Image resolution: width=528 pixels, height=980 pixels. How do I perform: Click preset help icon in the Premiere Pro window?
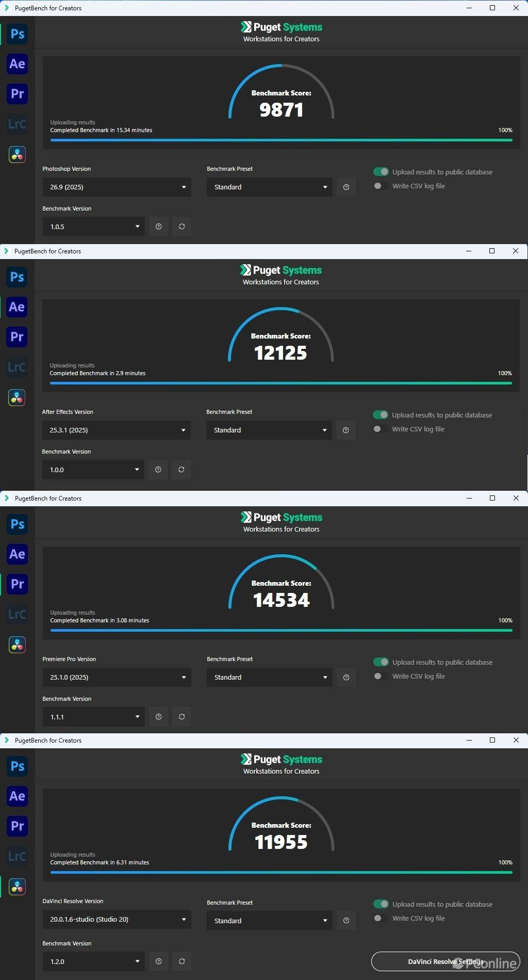[x=346, y=677]
